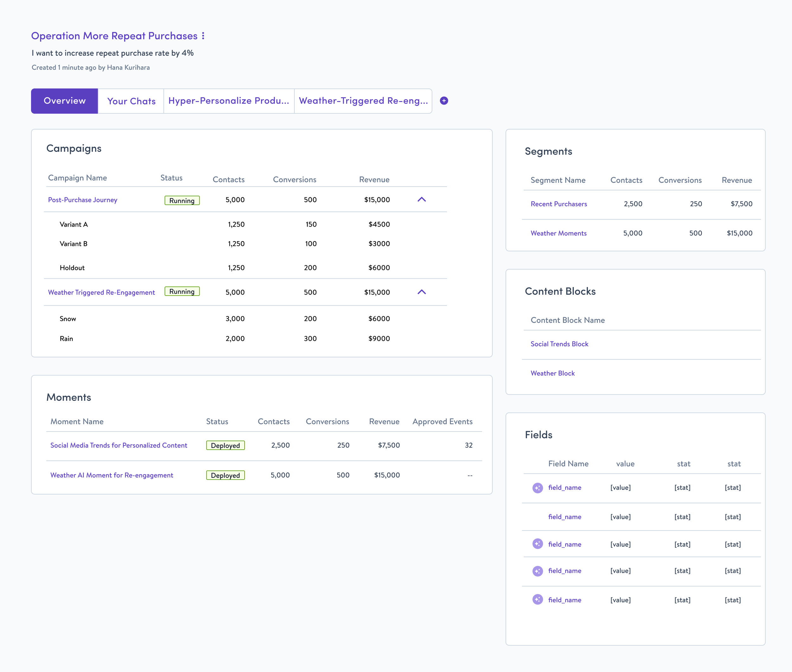Open Social Media Trends for Personalized Content
This screenshot has height=672, width=792.
[118, 445]
